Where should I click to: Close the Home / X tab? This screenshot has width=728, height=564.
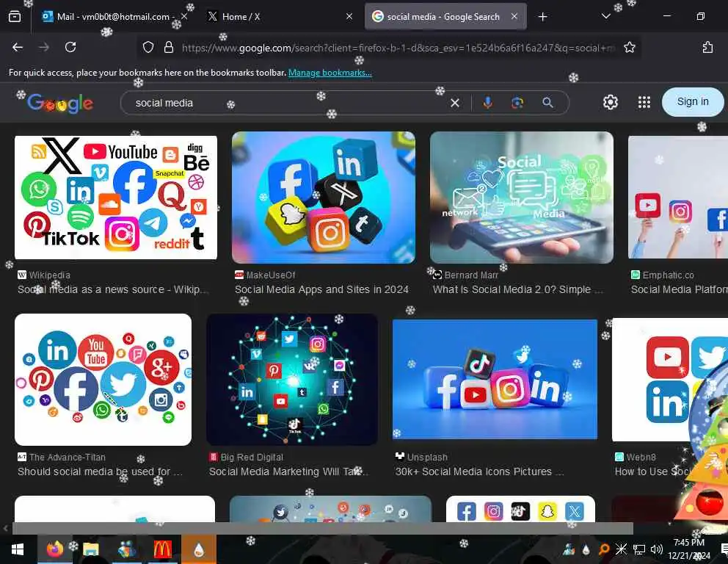(349, 16)
